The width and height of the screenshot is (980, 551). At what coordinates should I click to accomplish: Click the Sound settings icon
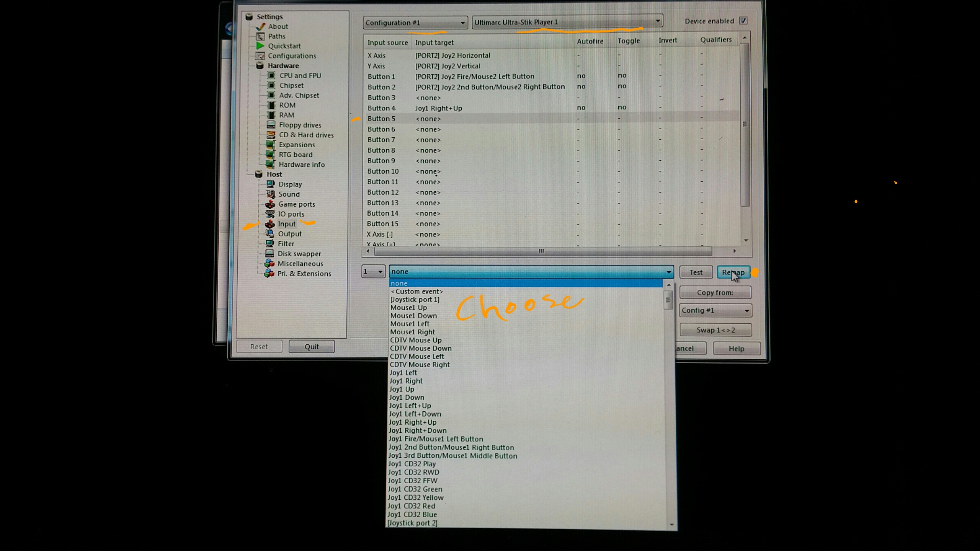point(271,194)
